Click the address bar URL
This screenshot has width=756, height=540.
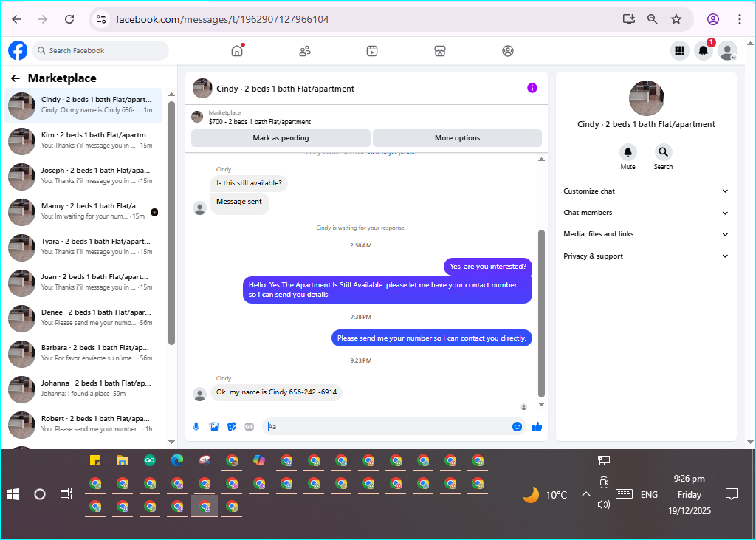point(222,19)
